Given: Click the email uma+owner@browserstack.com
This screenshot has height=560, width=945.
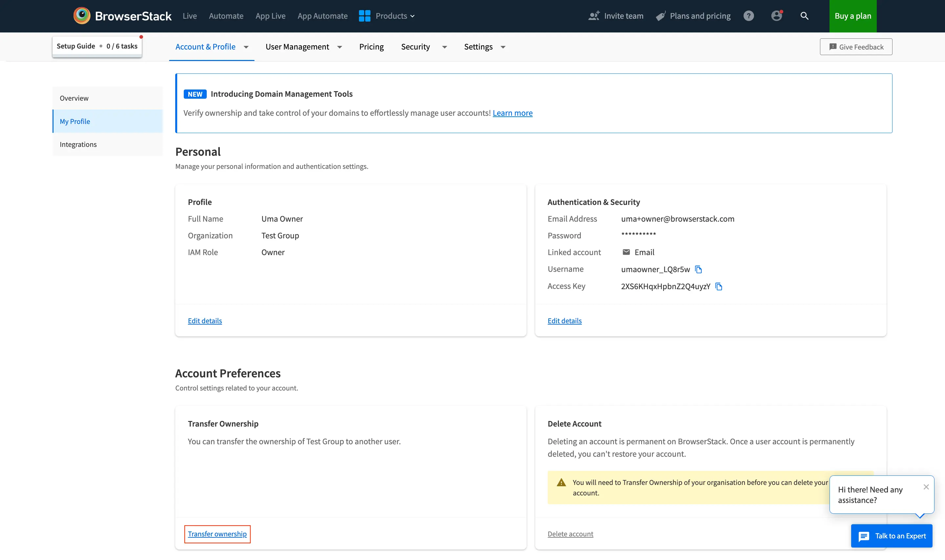Looking at the screenshot, I should 677,219.
